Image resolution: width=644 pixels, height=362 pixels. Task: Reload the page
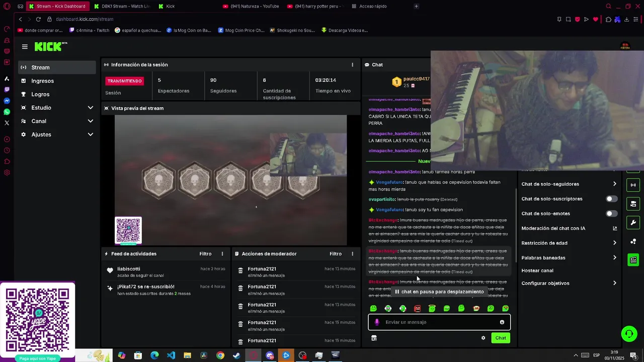(38, 19)
